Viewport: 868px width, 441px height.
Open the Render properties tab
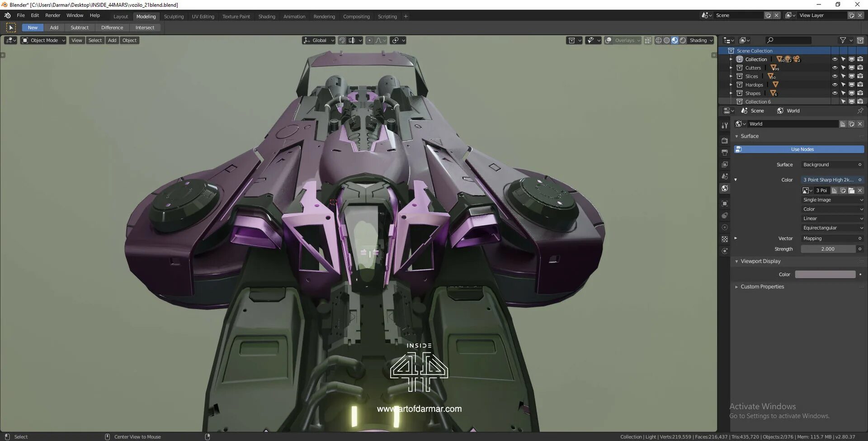tap(725, 141)
